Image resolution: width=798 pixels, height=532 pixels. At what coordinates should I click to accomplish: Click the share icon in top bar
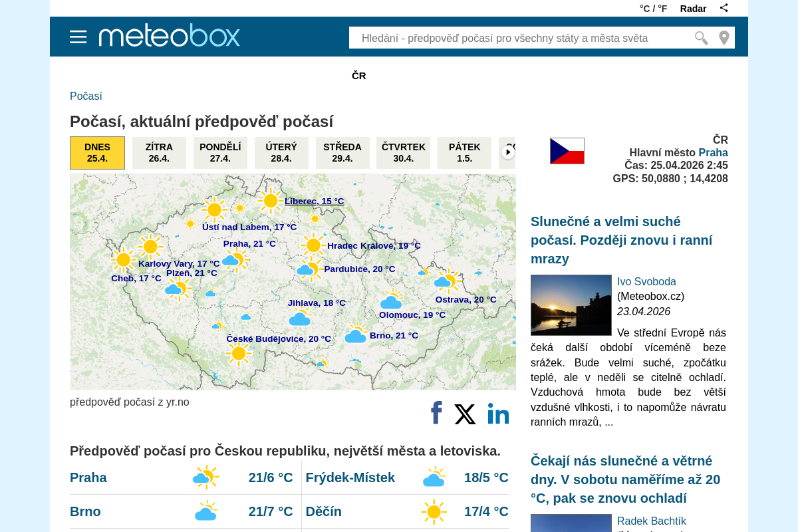tap(724, 7)
